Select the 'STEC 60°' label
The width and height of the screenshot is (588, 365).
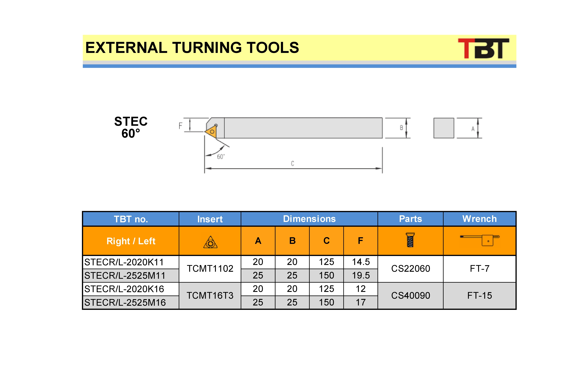pos(131,127)
